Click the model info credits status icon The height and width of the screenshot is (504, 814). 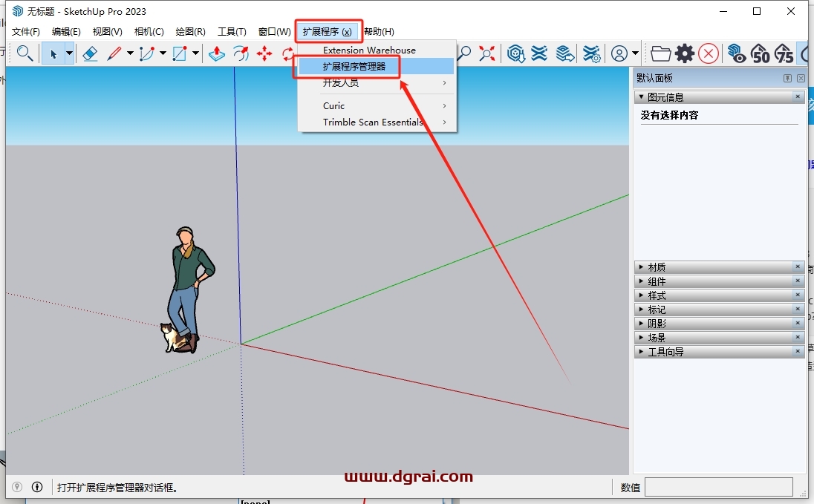(x=37, y=487)
